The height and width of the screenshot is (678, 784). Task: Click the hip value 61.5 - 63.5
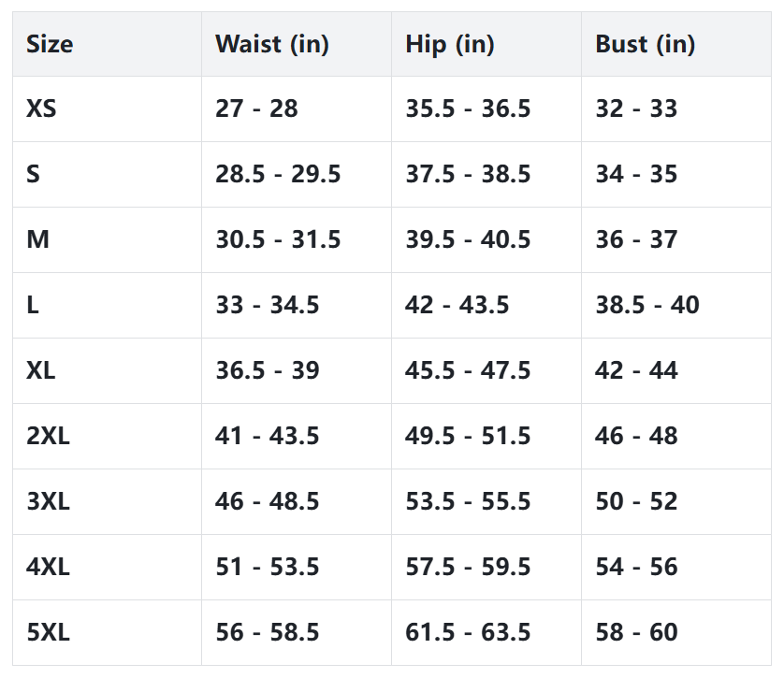click(468, 633)
